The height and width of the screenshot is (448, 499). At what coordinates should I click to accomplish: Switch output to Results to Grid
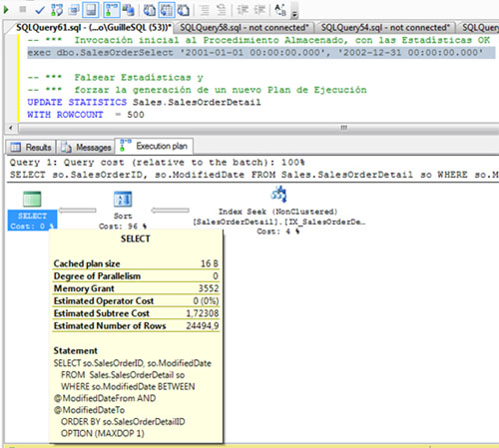pyautogui.click(x=167, y=10)
